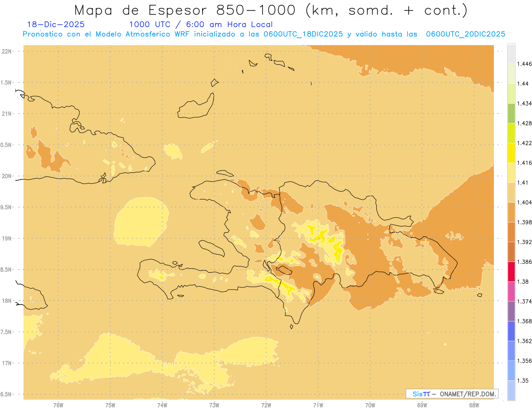The height and width of the screenshot is (411, 532).
Task: Click the '73W' longitude label
Action: [214, 405]
